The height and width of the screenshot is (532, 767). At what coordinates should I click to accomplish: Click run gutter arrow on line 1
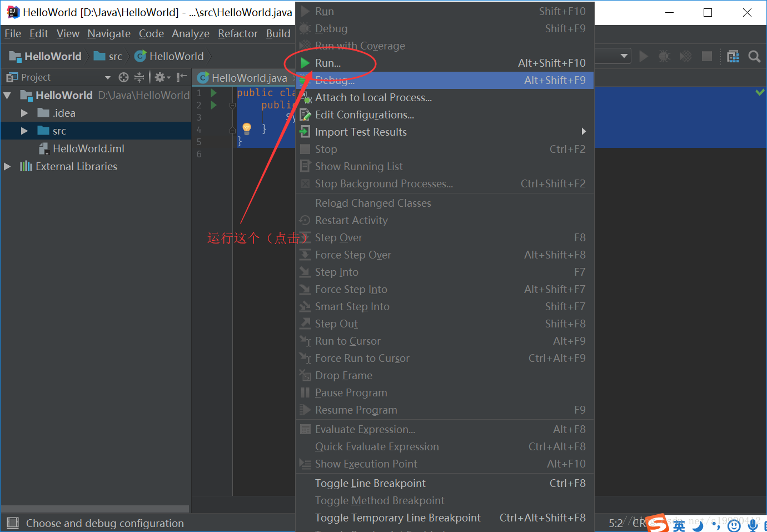[213, 93]
